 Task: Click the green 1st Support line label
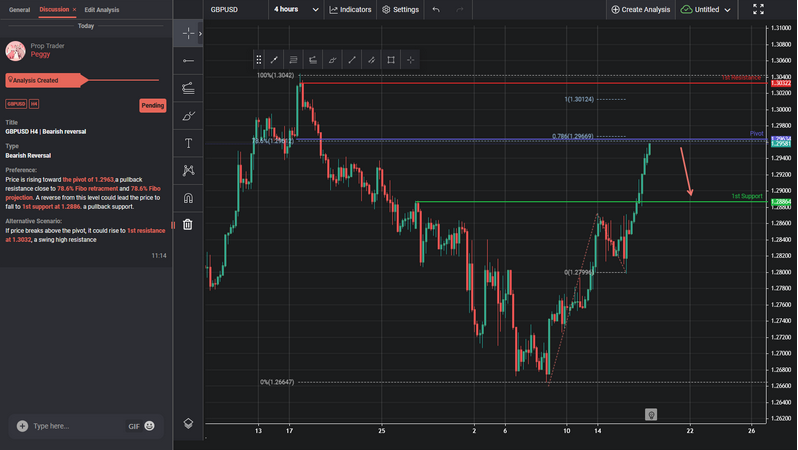[x=747, y=196]
